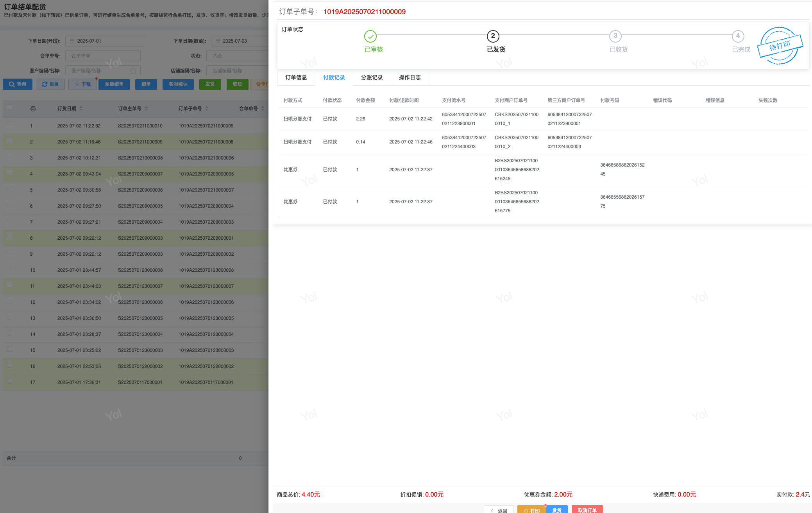Image resolution: width=812 pixels, height=513 pixels.
Task: Click the 下载 download button
Action: (82, 84)
